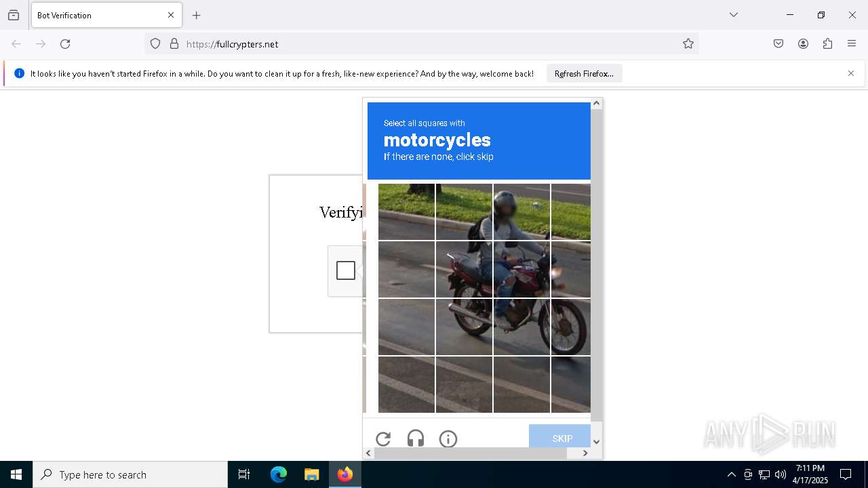Dismiss the Firefox refresh notification bar

[851, 73]
